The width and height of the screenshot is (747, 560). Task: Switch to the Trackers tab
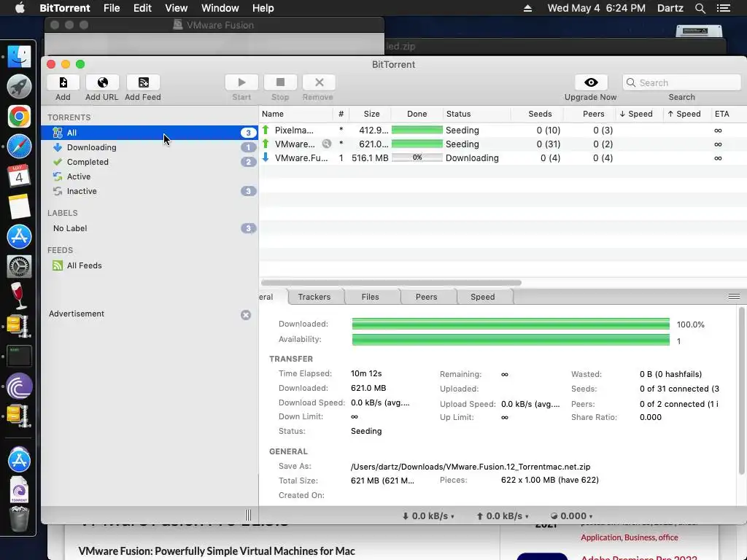(x=314, y=297)
